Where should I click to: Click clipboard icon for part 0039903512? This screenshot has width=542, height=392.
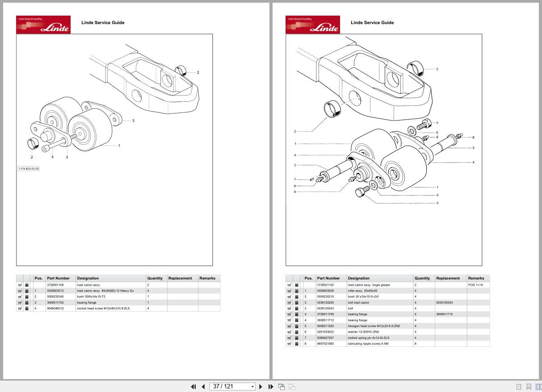point(27,291)
